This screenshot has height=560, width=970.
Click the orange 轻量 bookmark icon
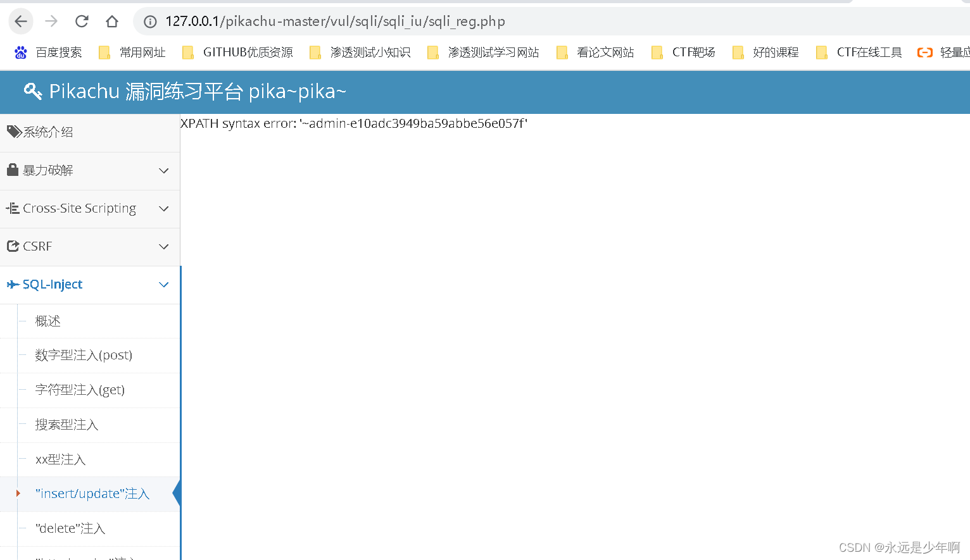tap(925, 53)
